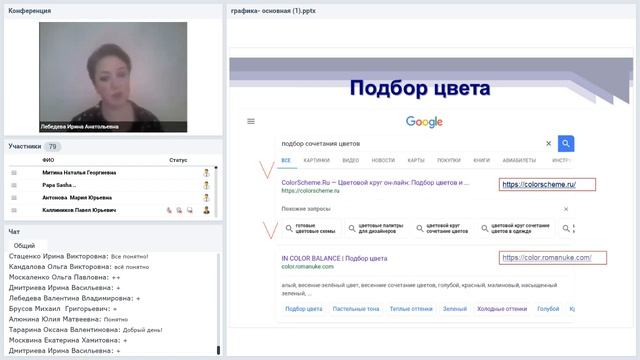Click the Google logo on the slide
640x360 pixels.
click(424, 122)
